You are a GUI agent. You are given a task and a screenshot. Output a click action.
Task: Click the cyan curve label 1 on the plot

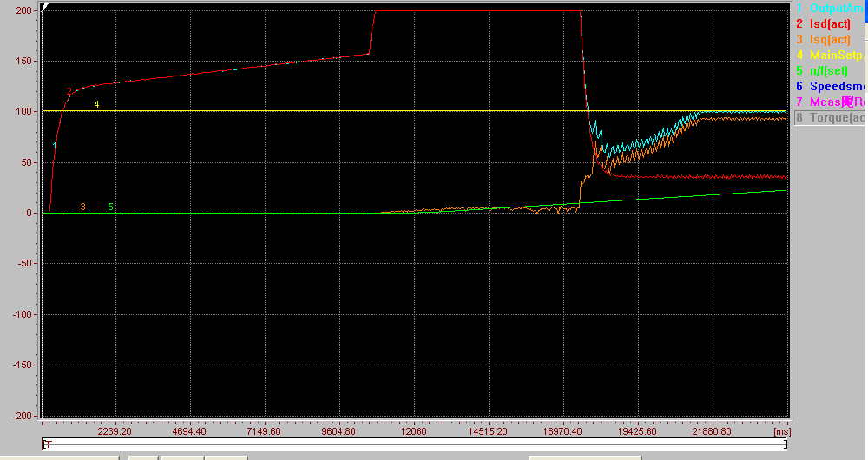point(54,145)
